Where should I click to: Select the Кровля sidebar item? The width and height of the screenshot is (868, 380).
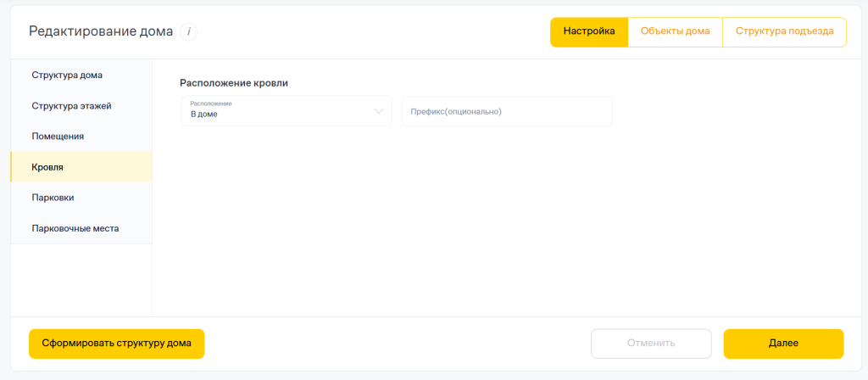(81, 167)
